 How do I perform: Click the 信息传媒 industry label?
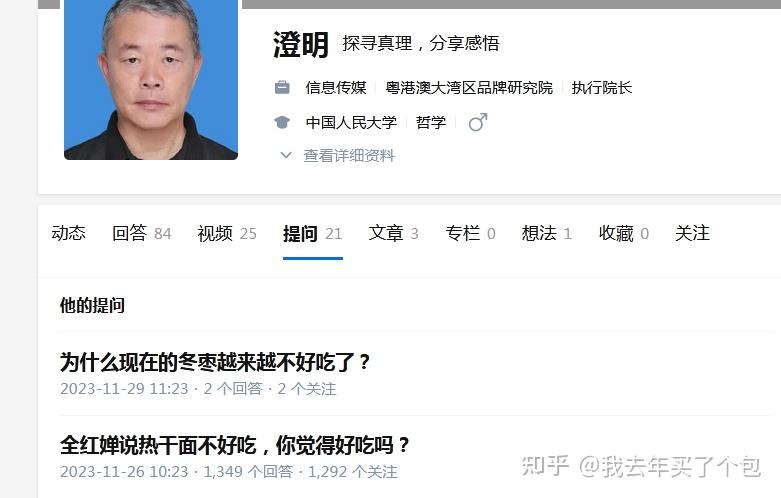click(336, 88)
